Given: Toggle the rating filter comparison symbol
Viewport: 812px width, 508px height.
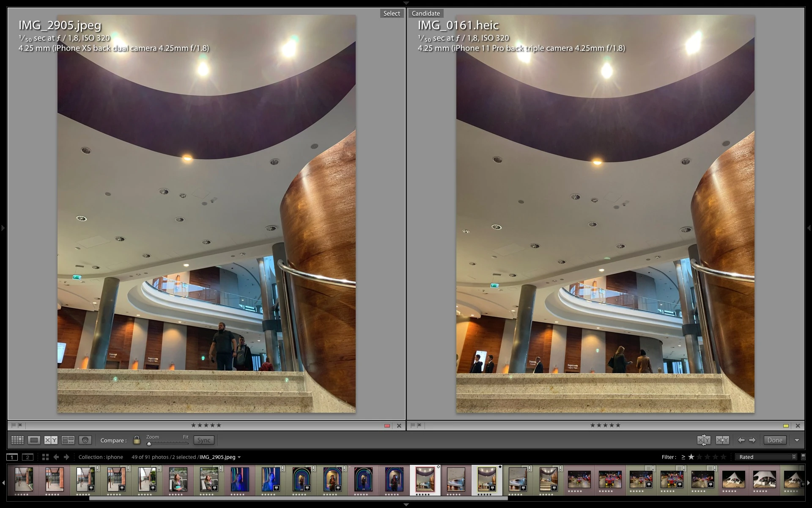Looking at the screenshot, I should pyautogui.click(x=683, y=457).
